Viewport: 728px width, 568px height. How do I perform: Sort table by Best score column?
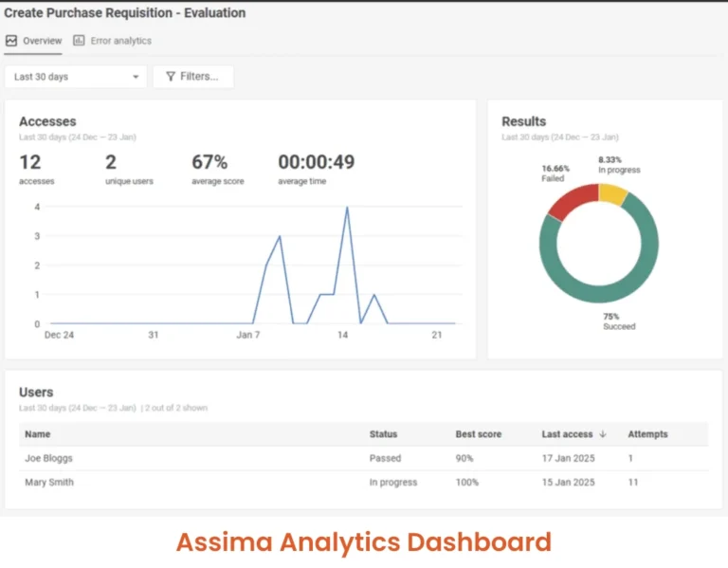coord(479,434)
